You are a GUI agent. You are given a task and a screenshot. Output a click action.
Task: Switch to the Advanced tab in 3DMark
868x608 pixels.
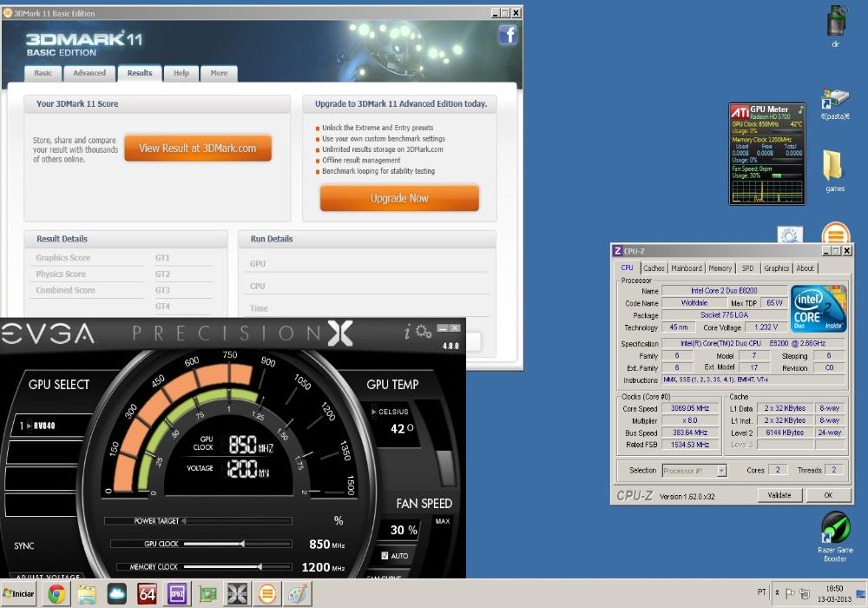[89, 73]
